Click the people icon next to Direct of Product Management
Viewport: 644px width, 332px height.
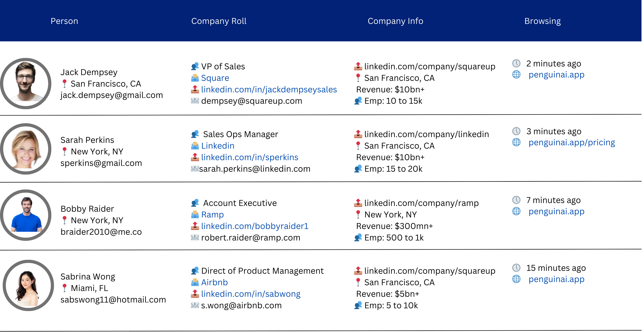(x=195, y=271)
